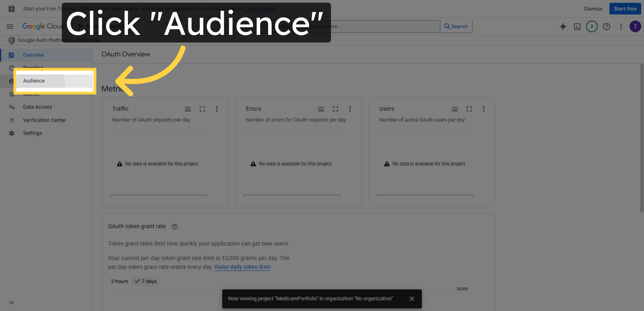Image resolution: width=644 pixels, height=311 pixels.
Task: Open the Raise daily token limit link
Action: pyautogui.click(x=242, y=267)
